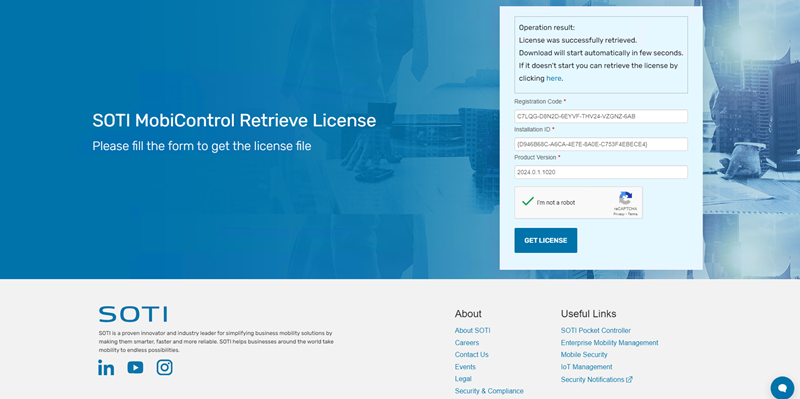The width and height of the screenshot is (800, 399).
Task: Click the 'Operation result:' text
Action: click(x=546, y=28)
